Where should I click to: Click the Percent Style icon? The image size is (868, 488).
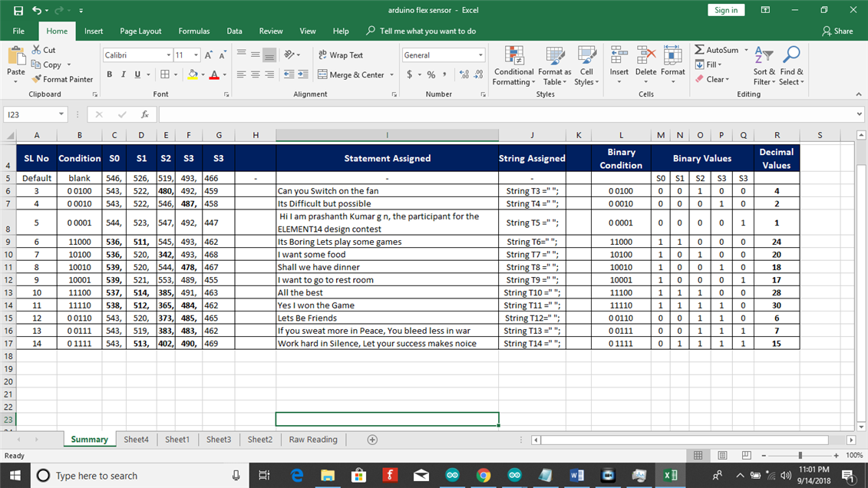431,74
